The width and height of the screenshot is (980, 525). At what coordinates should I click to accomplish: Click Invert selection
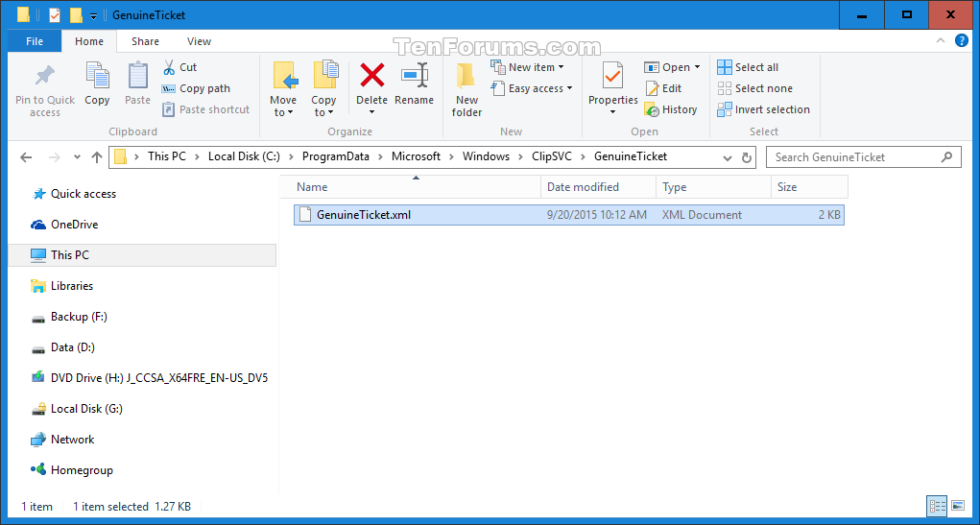pos(763,109)
